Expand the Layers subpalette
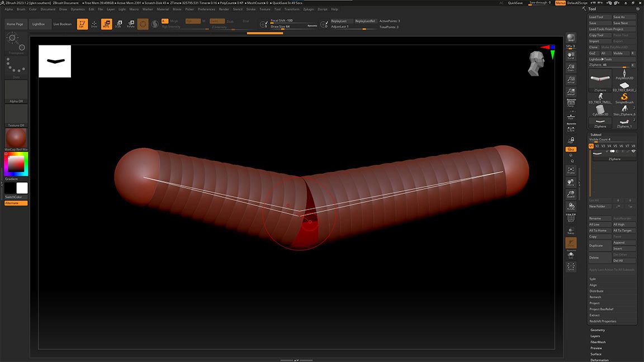Screen dimensions: 644x362 [595, 336]
